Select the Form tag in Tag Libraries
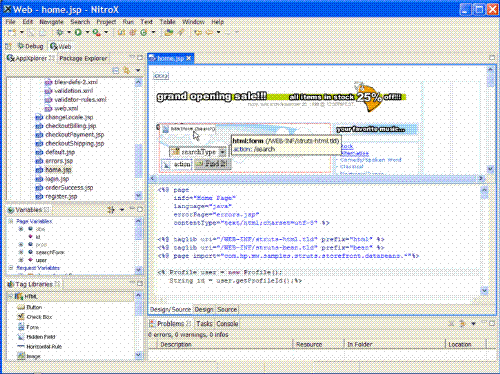500x374 pixels. click(28, 327)
